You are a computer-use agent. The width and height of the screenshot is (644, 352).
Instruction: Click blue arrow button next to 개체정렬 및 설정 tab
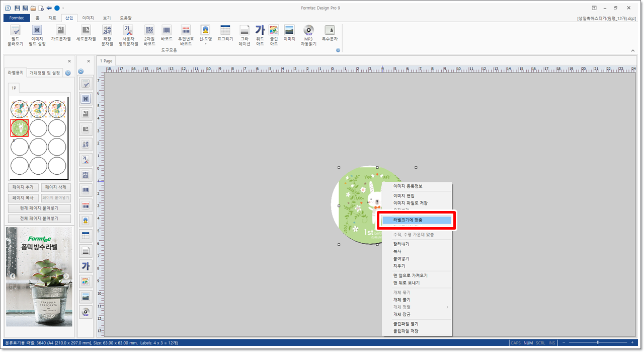pyautogui.click(x=68, y=73)
